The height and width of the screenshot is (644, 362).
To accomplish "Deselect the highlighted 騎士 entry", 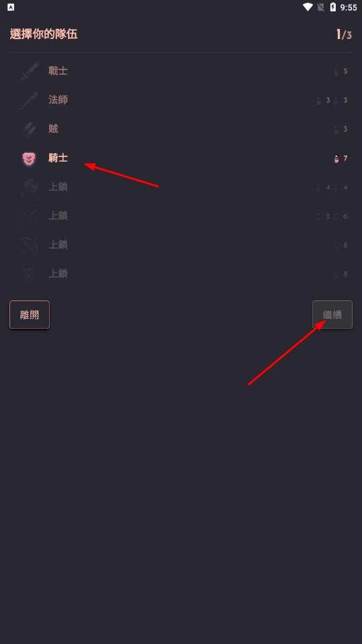I will click(x=181, y=158).
